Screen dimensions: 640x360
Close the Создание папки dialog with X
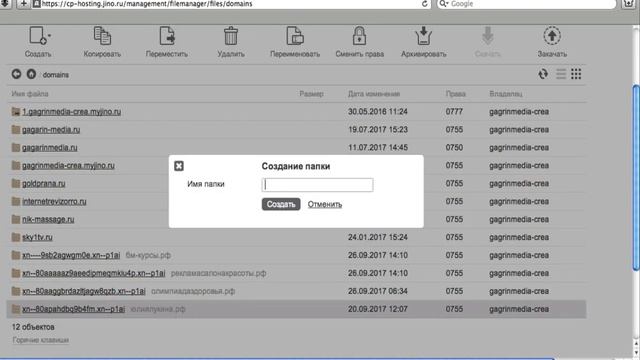click(x=179, y=166)
